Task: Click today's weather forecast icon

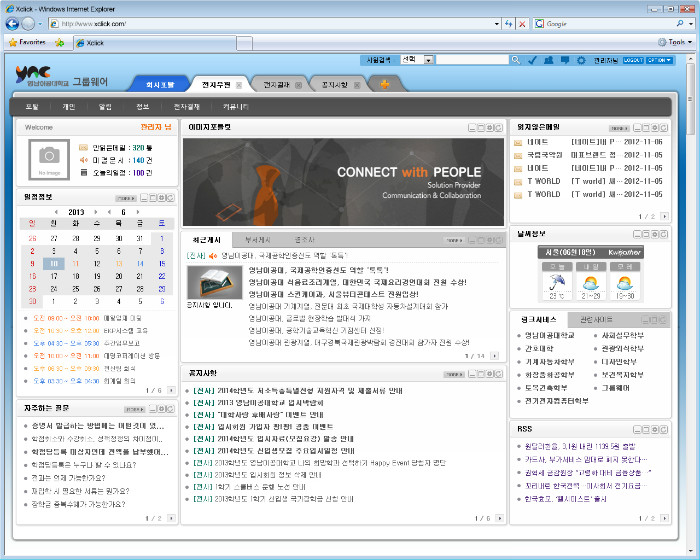Action: click(x=557, y=282)
